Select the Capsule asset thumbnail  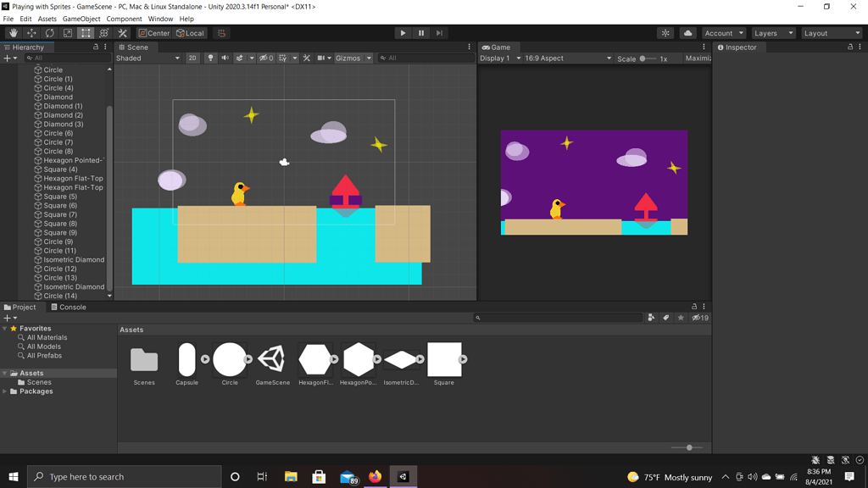186,356
